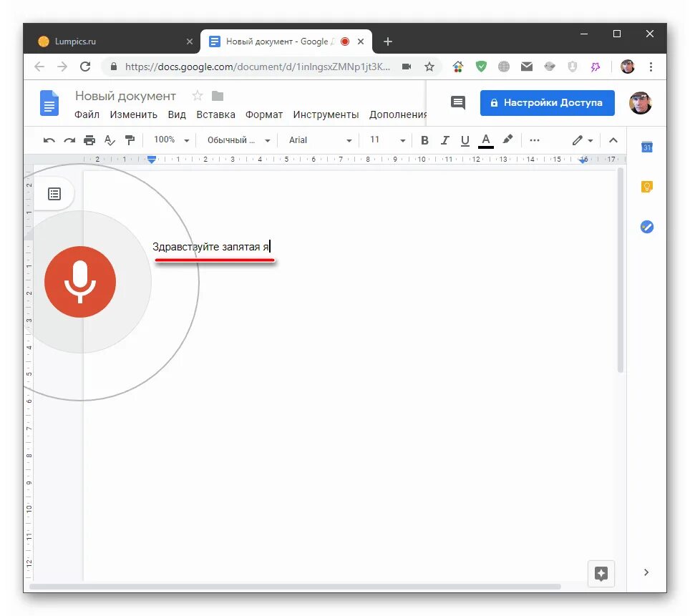
Task: Switch to the Lumpics.ru tab
Action: point(112,41)
